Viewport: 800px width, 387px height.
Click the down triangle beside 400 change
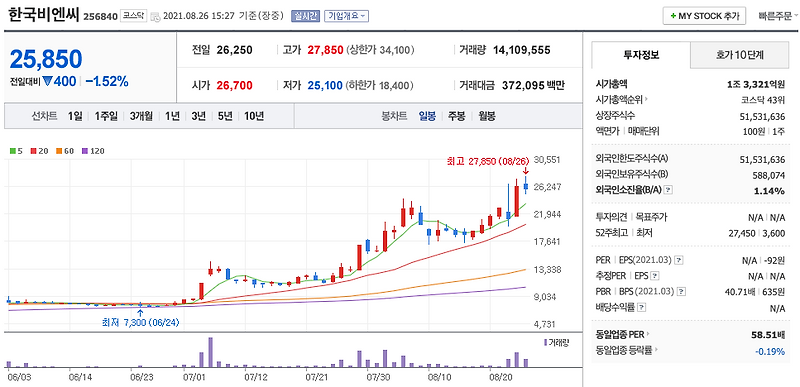click(47, 81)
